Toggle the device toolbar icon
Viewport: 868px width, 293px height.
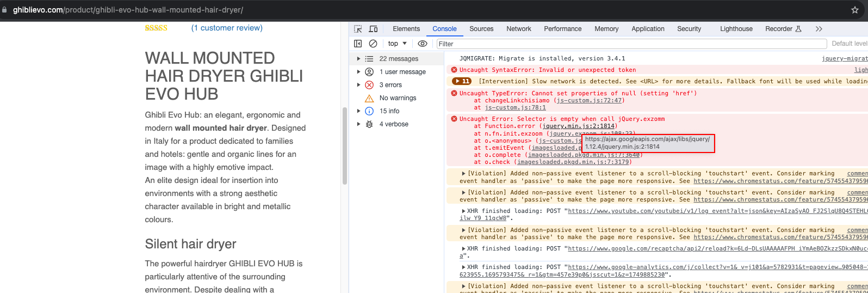point(373,29)
